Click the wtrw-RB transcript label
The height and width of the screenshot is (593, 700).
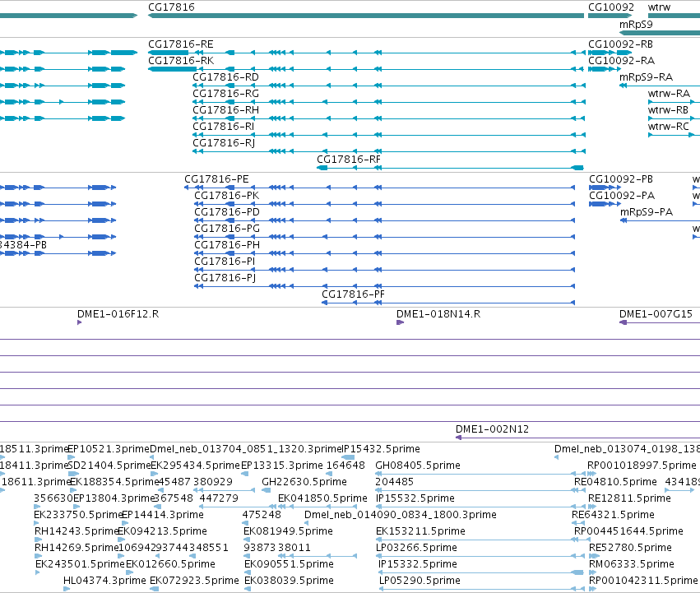(668, 110)
